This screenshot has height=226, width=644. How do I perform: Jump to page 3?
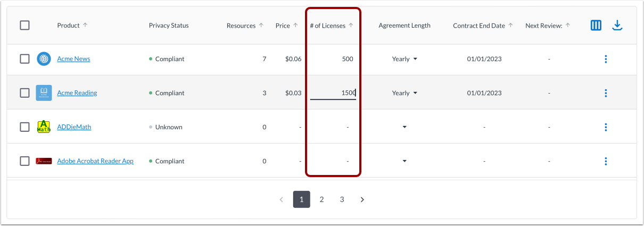pos(342,199)
